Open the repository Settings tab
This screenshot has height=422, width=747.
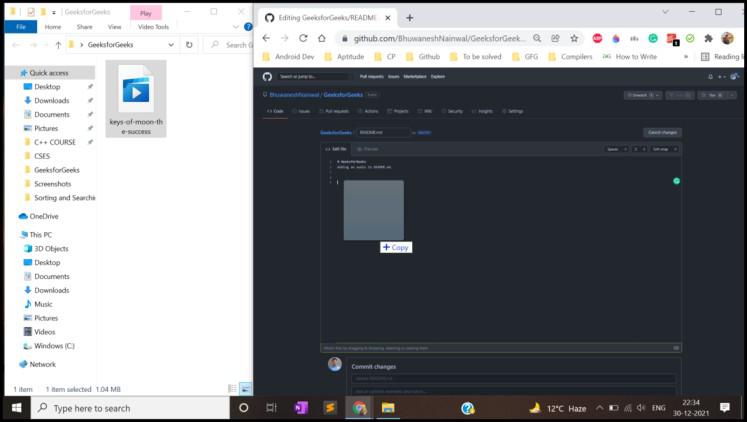pos(513,111)
